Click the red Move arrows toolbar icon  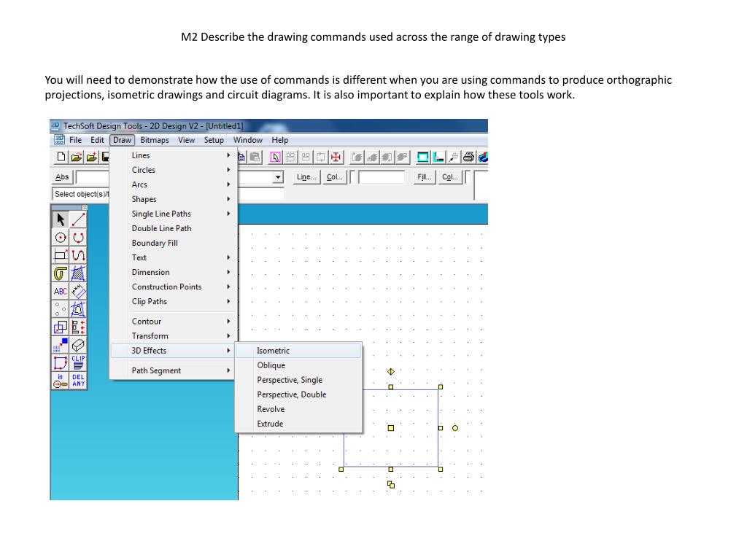[336, 157]
